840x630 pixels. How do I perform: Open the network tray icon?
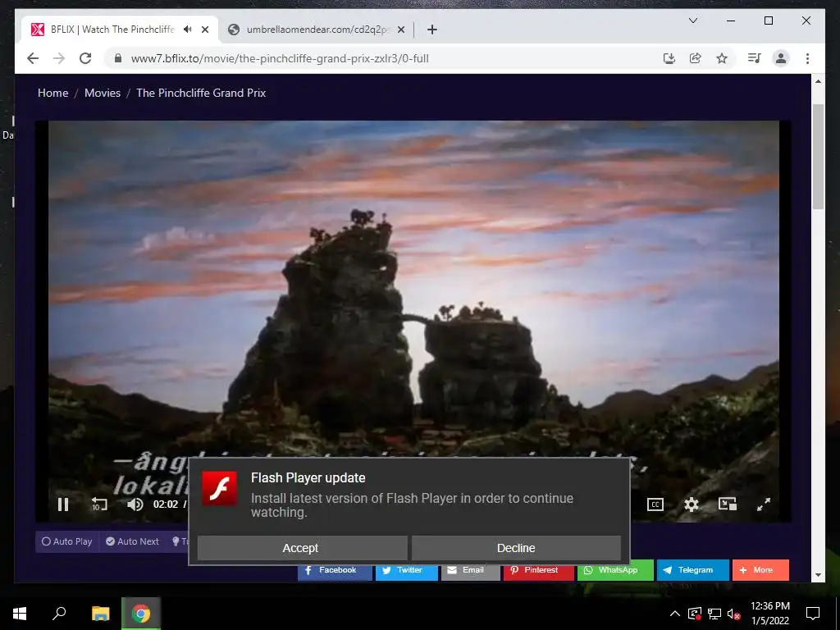pos(714,614)
